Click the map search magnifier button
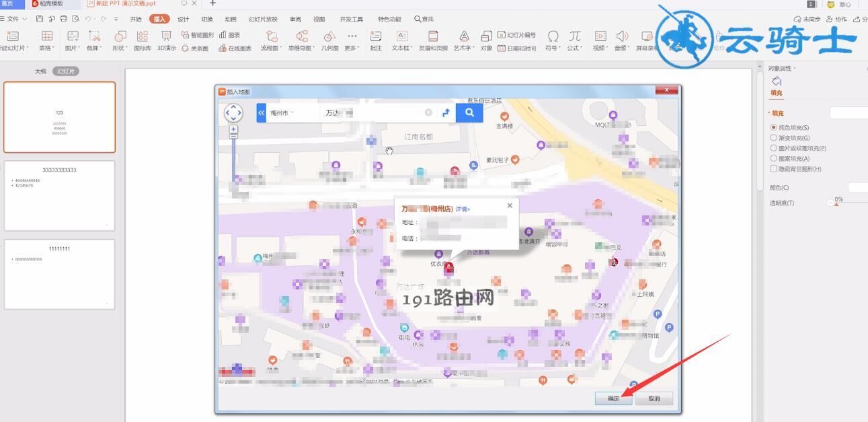Image resolution: width=868 pixels, height=422 pixels. tap(469, 112)
